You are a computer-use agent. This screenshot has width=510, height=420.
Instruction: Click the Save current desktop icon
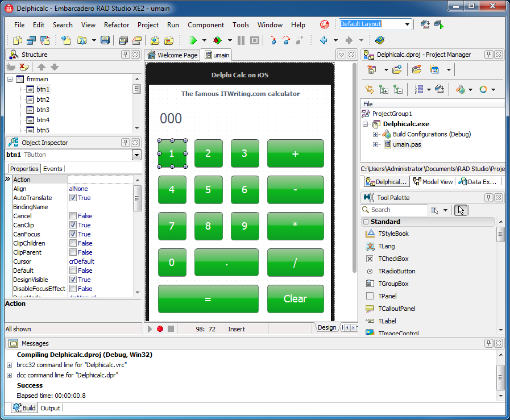(425, 24)
